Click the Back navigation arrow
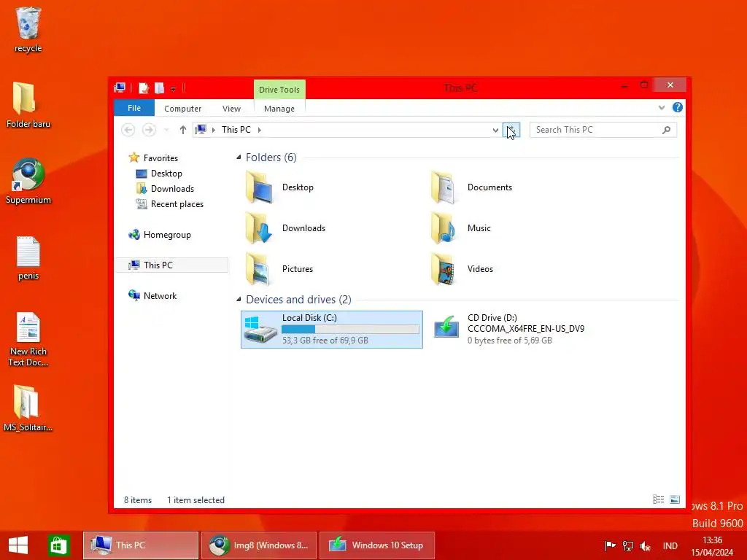Viewport: 747px width, 560px height. click(x=128, y=130)
